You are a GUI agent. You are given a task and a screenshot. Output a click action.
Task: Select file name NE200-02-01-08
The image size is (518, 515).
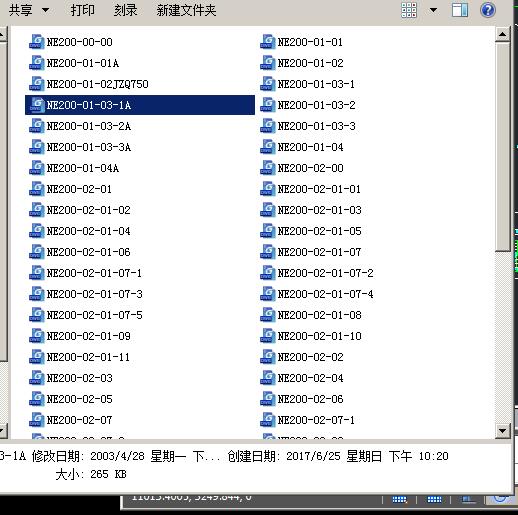pos(319,315)
